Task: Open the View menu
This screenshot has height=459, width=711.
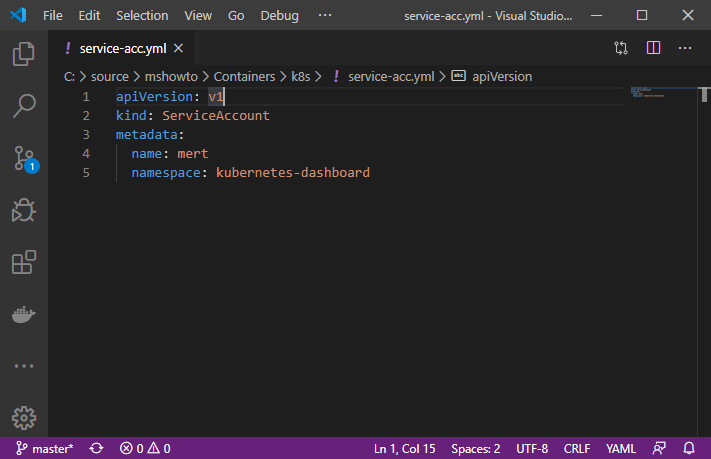Action: point(198,16)
